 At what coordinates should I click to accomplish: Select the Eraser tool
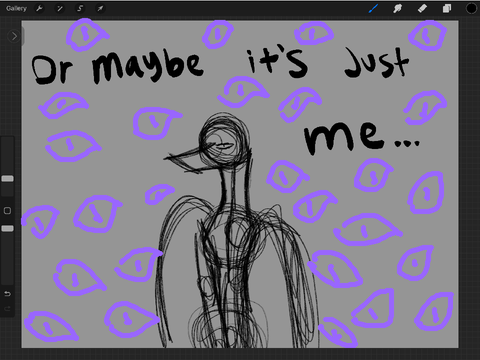pos(422,9)
